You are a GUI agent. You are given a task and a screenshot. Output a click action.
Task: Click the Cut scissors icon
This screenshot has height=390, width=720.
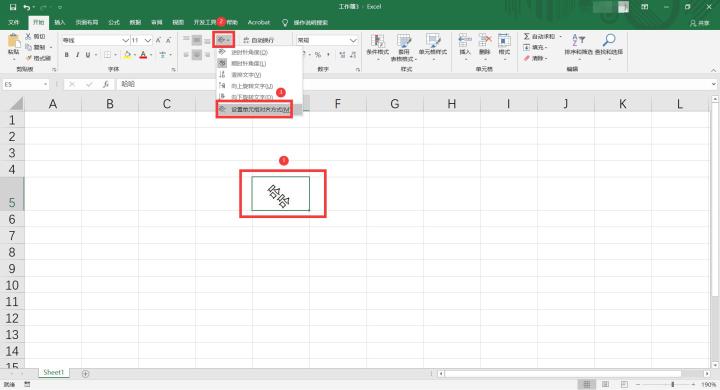click(28, 36)
